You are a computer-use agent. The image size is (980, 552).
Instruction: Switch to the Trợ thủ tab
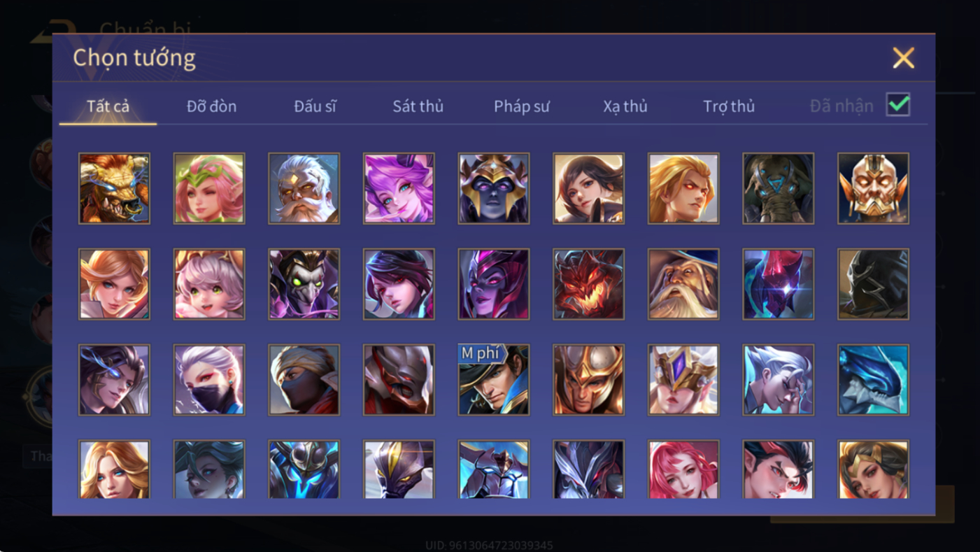click(x=729, y=106)
